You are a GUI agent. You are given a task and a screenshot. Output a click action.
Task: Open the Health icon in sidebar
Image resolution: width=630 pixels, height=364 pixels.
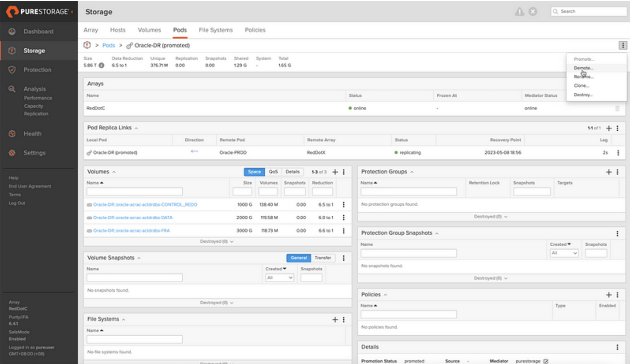pos(12,133)
